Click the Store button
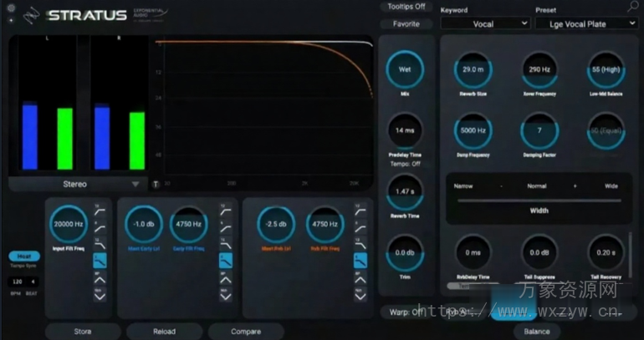This screenshot has height=340, width=644. point(83,332)
